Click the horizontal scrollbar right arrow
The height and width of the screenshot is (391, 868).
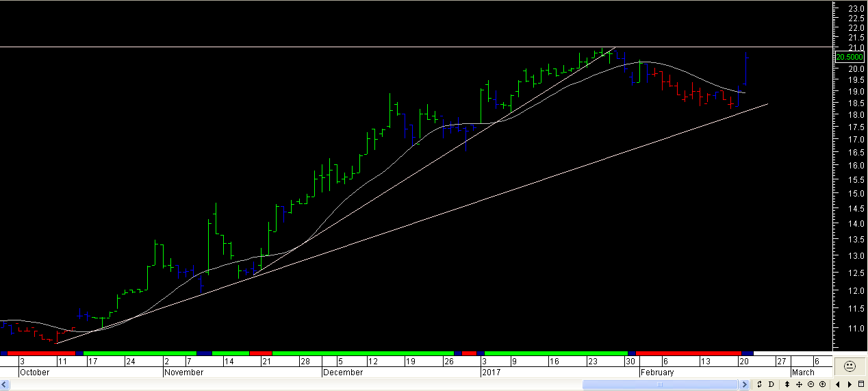[x=744, y=384]
